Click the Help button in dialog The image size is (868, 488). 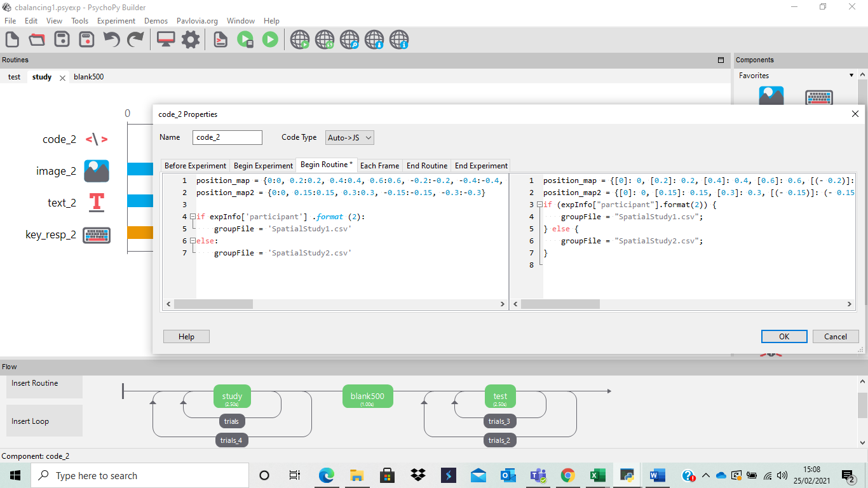pos(186,337)
